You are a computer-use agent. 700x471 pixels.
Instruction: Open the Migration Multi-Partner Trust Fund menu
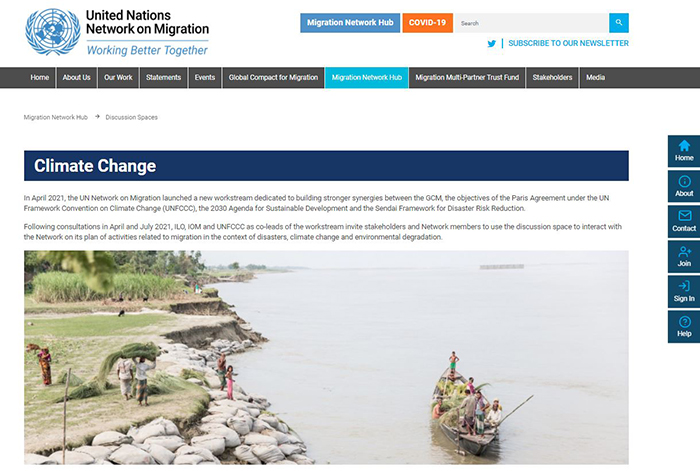coord(467,78)
